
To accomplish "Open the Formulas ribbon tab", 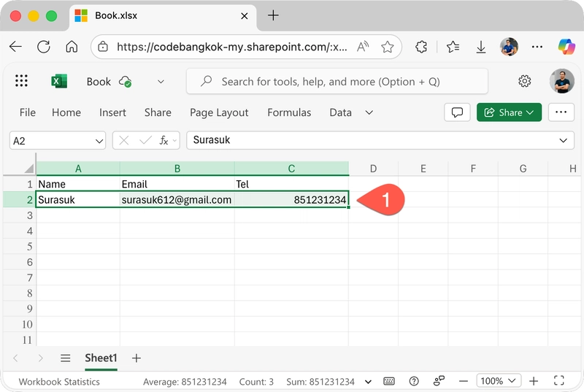I will pyautogui.click(x=289, y=112).
